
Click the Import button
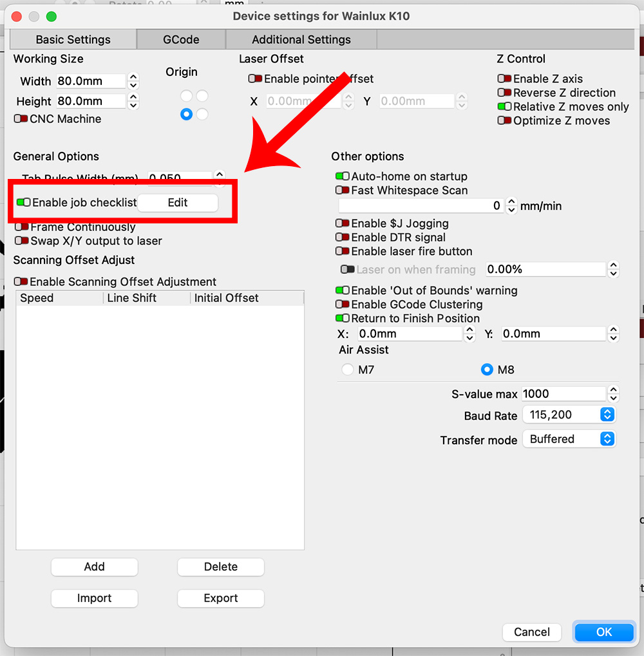94,598
